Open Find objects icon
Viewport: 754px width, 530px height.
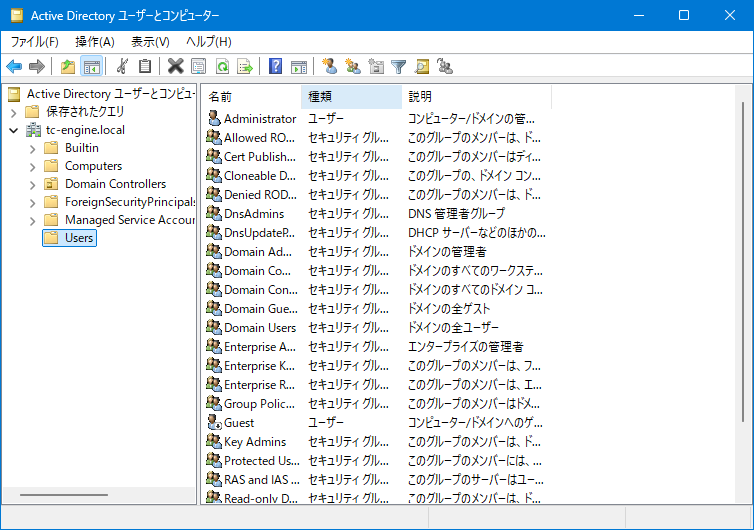422,66
